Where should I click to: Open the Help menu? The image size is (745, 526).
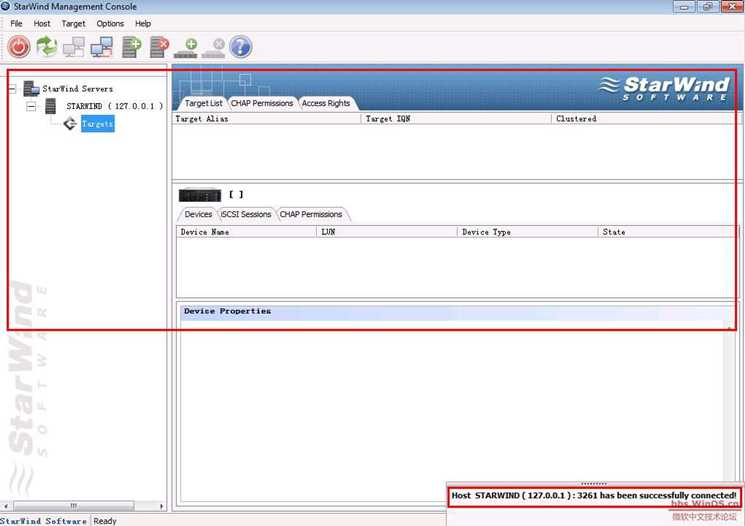coord(143,23)
